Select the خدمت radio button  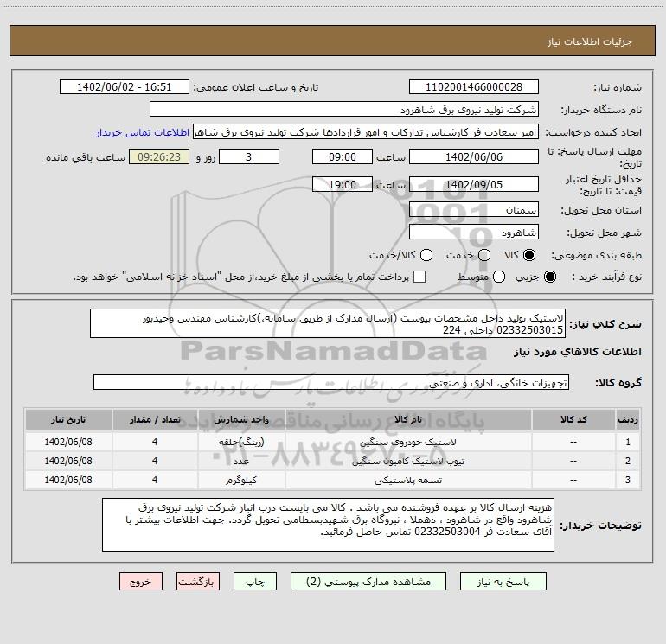pos(484,255)
